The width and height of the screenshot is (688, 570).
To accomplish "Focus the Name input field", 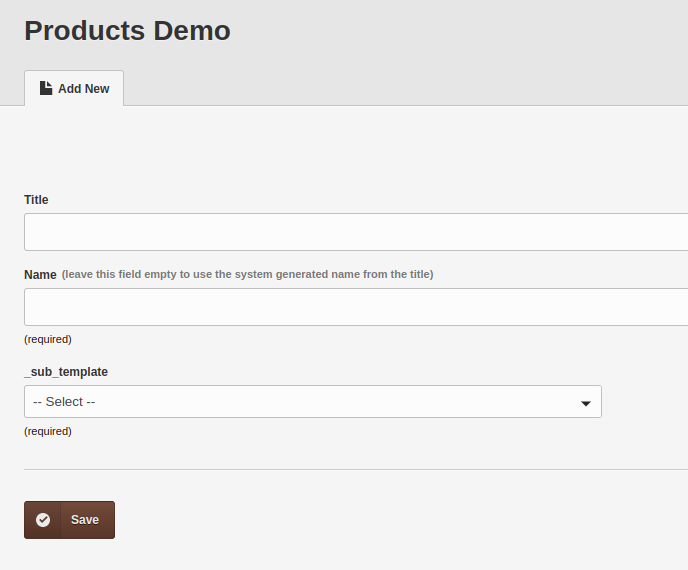I will [356, 307].
